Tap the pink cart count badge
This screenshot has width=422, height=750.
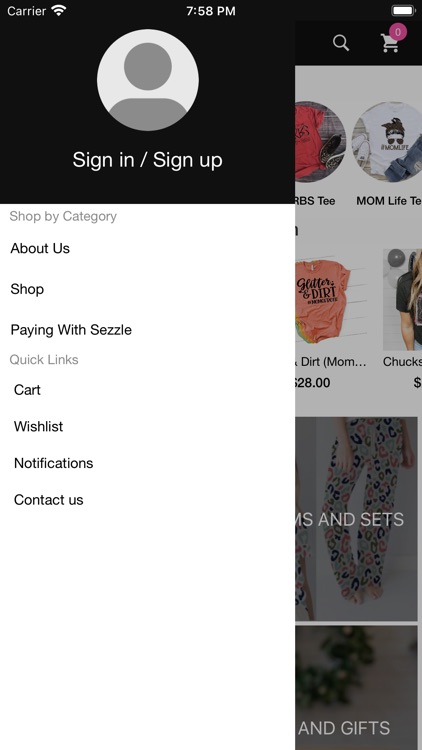pyautogui.click(x=398, y=32)
